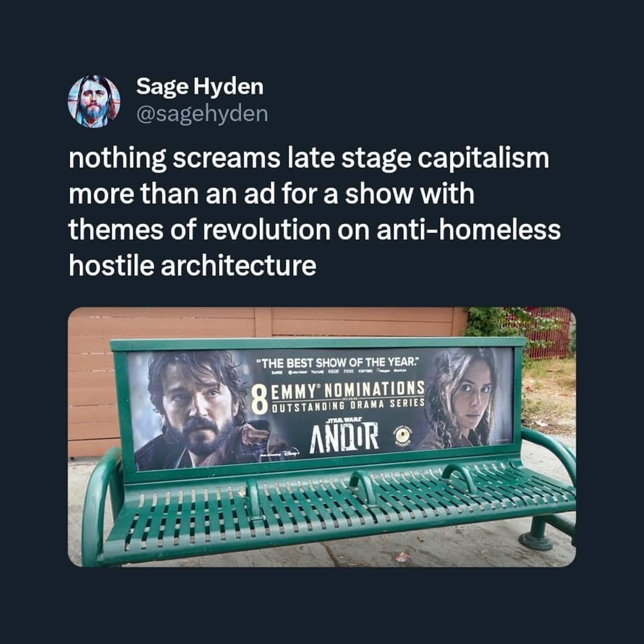644x644 pixels.
Task: Select the tweet text about late stage capitalism
Action: (315, 212)
